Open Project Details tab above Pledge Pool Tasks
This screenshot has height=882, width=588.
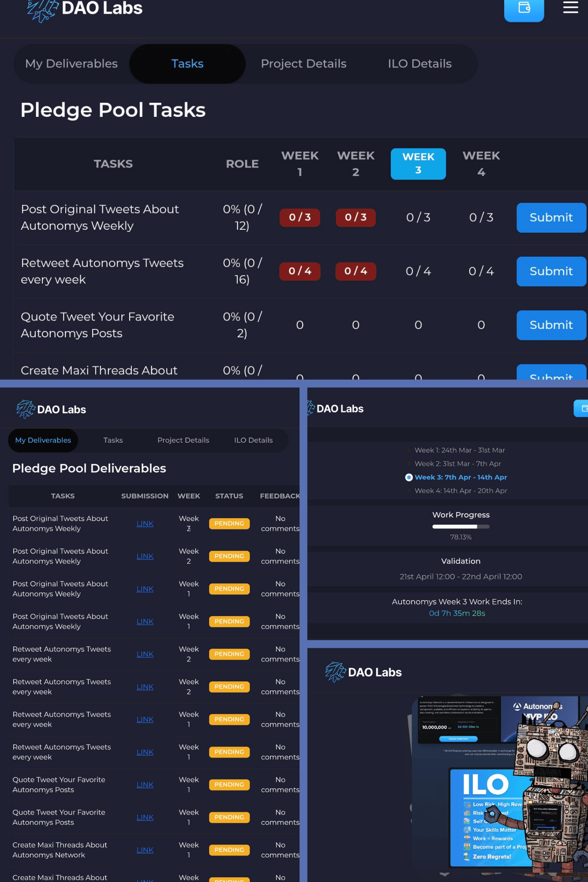coord(303,64)
